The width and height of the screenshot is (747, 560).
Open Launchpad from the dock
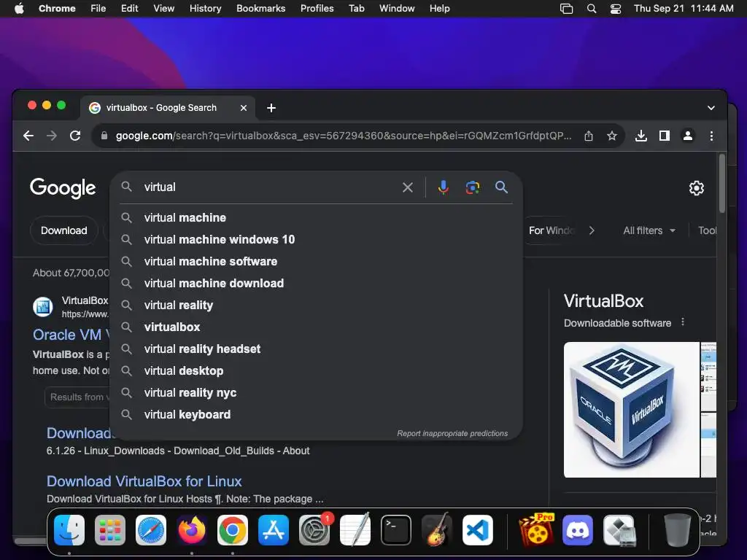point(110,530)
